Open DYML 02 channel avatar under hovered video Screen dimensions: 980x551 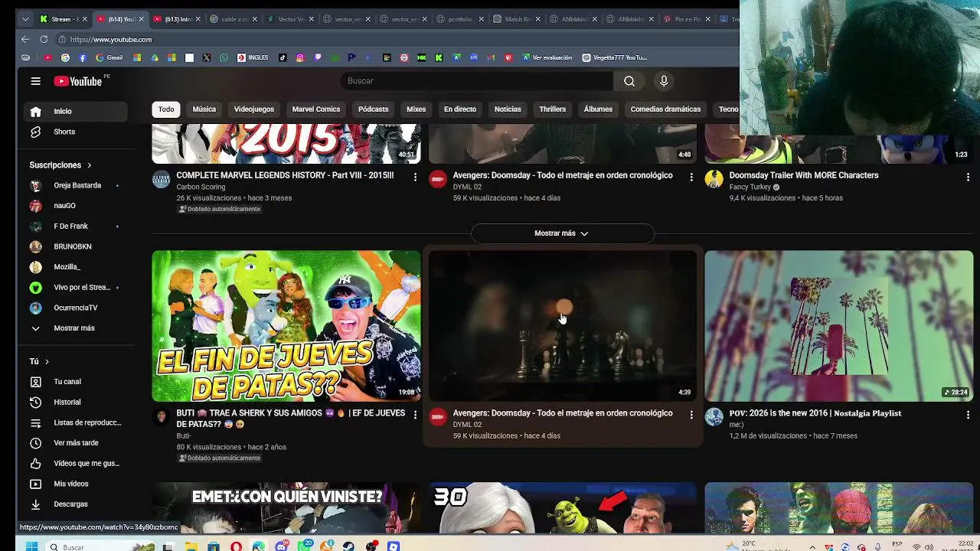tap(437, 417)
